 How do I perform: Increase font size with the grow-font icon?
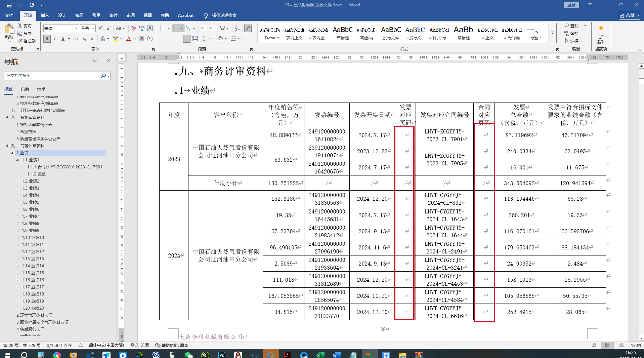coord(100,29)
